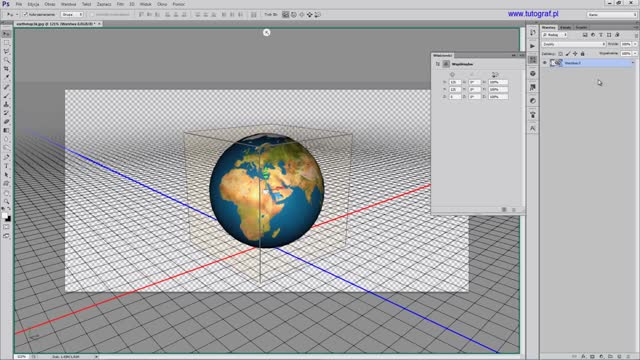Screen dimensions: 640x360
Task: Select the History Brush tool
Action: (6, 113)
